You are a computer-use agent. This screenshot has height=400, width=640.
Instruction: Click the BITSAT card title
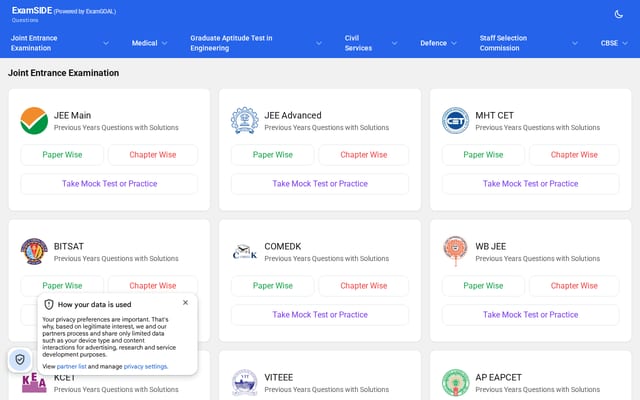point(69,247)
